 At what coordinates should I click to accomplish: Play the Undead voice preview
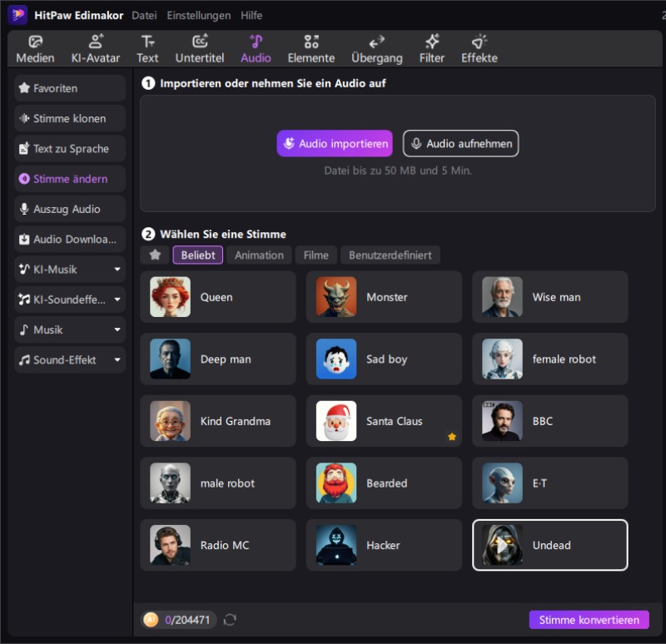click(502, 545)
